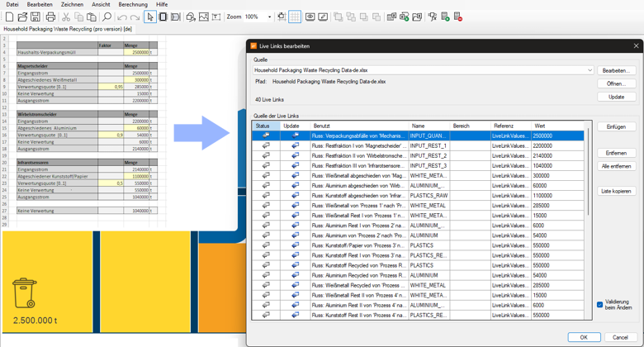The height and width of the screenshot is (347, 644).
Task: Sort by the Status column header
Action: [x=266, y=126]
